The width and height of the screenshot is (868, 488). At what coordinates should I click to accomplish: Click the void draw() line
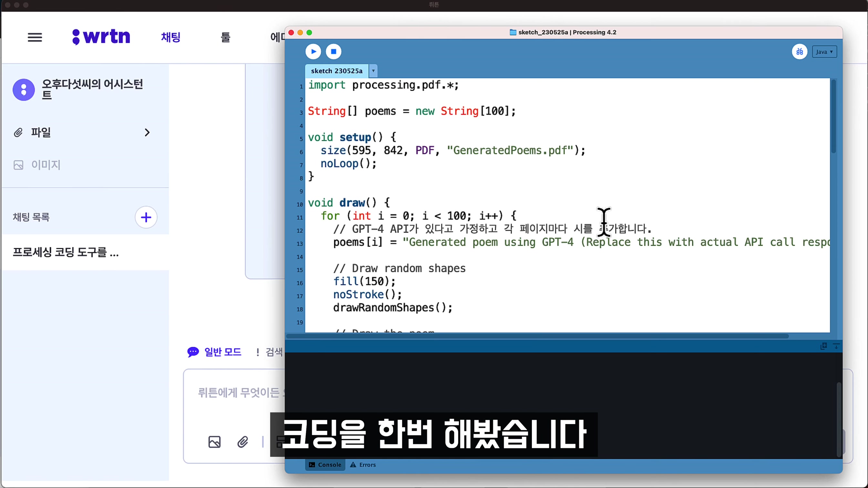click(349, 203)
